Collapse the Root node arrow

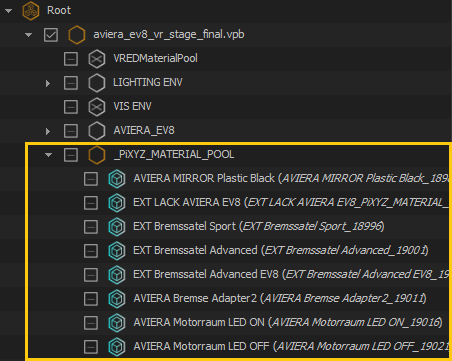coord(9,11)
